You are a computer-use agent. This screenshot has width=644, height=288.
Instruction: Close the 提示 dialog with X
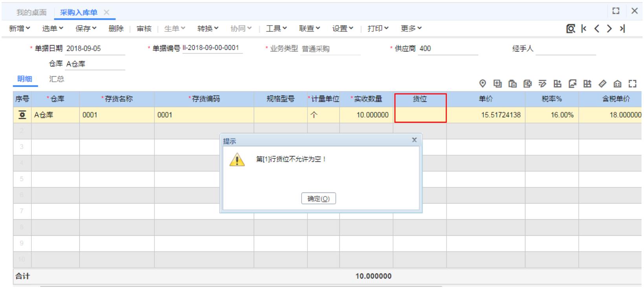414,140
